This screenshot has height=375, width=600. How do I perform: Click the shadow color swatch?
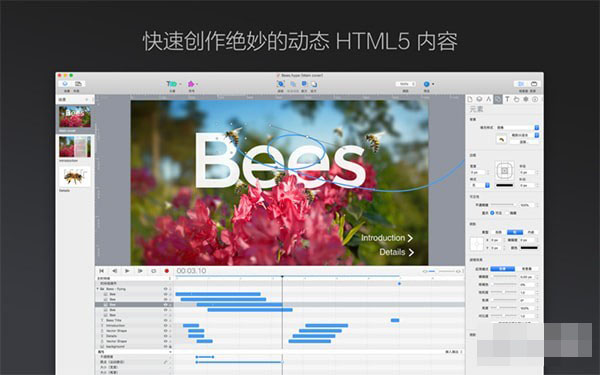tap(529, 248)
